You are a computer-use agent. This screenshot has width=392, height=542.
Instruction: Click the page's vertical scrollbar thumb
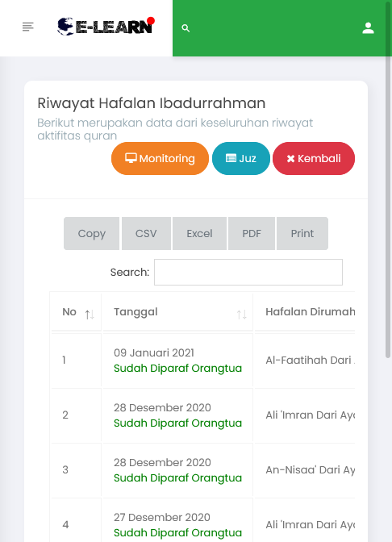(388, 180)
